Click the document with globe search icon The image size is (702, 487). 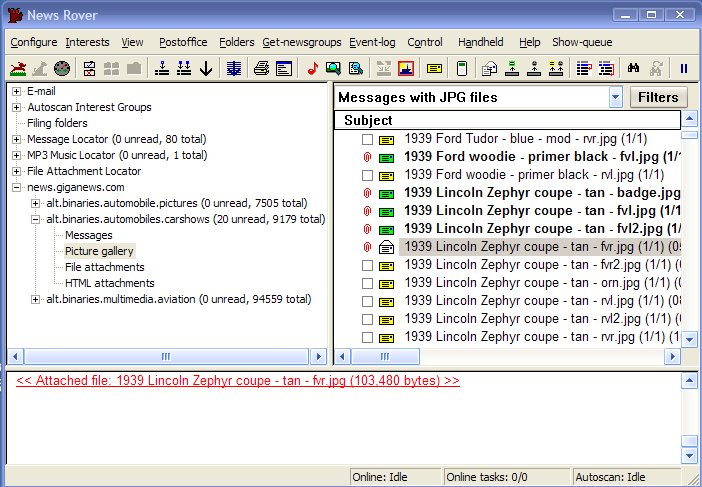(x=356, y=68)
